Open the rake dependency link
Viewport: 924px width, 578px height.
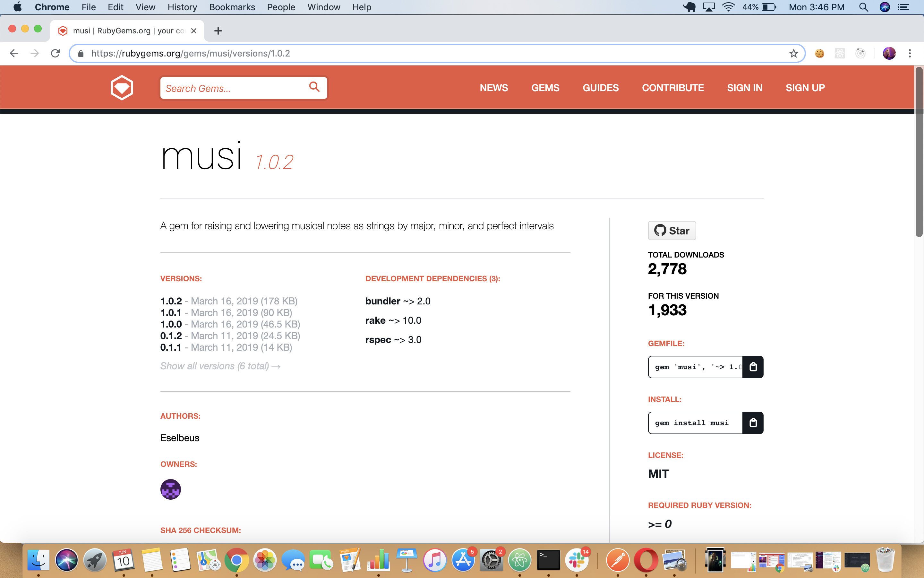pos(375,320)
